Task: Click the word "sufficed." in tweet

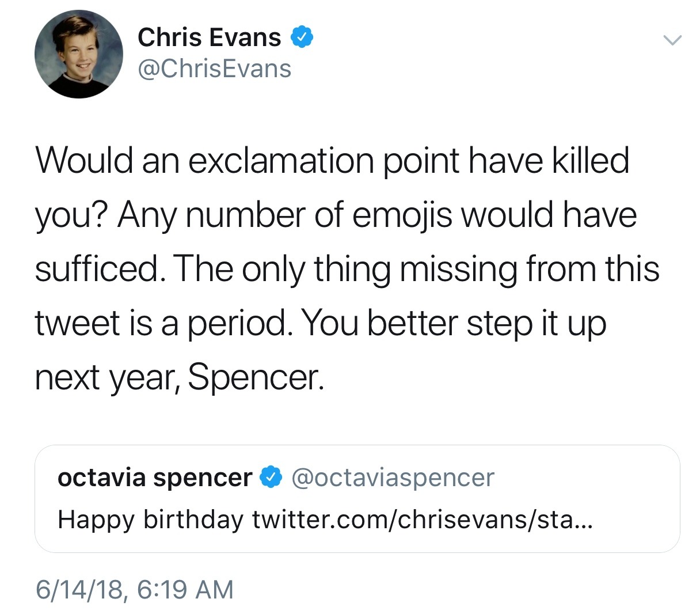Action: click(98, 269)
